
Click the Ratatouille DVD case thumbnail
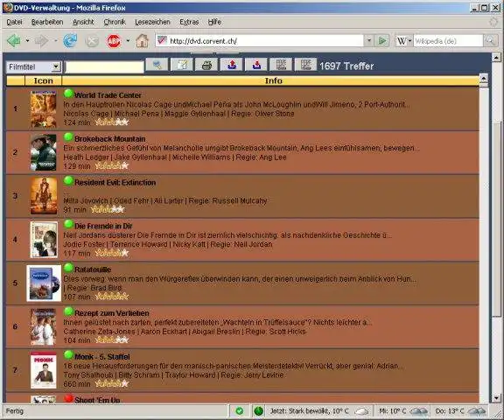(x=44, y=283)
